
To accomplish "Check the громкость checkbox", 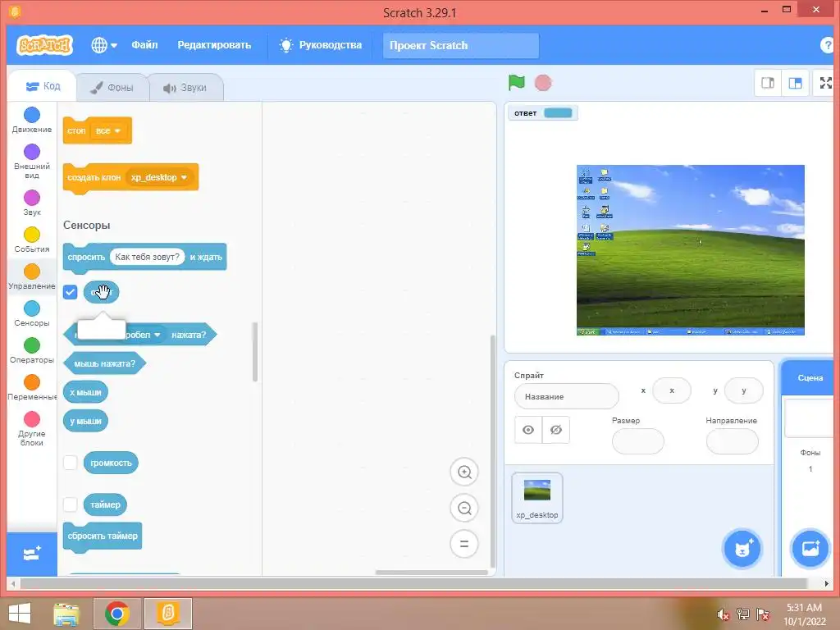I will click(71, 463).
